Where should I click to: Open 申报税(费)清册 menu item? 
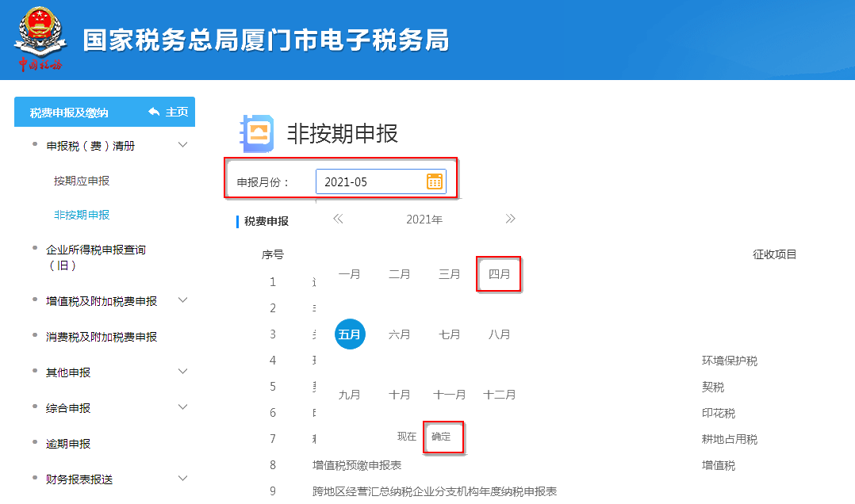[90, 146]
